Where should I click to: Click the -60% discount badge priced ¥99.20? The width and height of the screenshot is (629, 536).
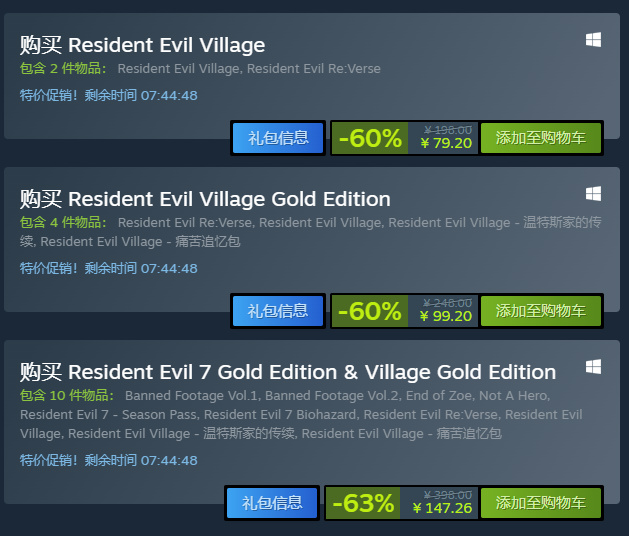pos(370,311)
